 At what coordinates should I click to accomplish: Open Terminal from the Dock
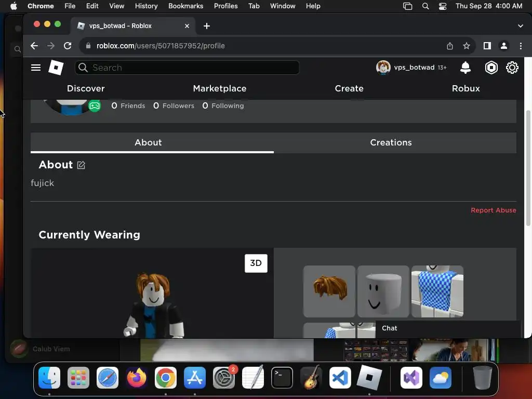coord(282,377)
